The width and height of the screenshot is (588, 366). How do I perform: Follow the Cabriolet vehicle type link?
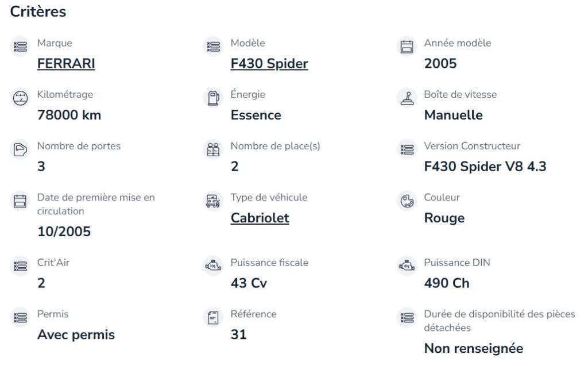(x=260, y=218)
